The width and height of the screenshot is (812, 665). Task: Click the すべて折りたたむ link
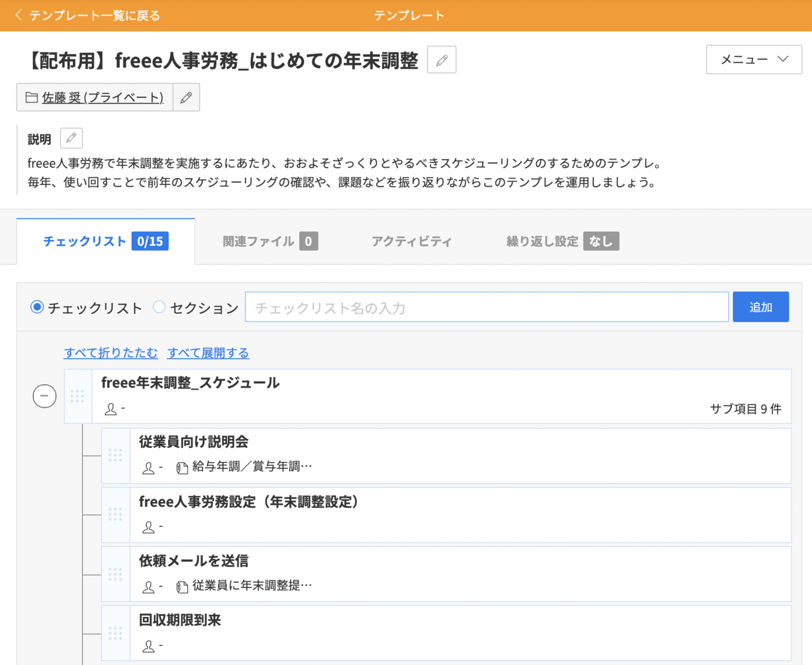(111, 353)
